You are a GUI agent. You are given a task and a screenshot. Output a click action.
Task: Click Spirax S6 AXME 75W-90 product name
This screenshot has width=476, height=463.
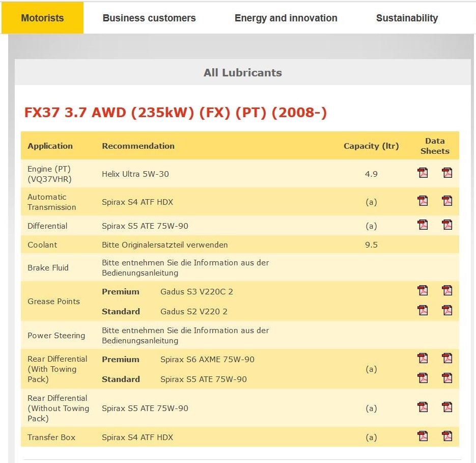coord(207,359)
